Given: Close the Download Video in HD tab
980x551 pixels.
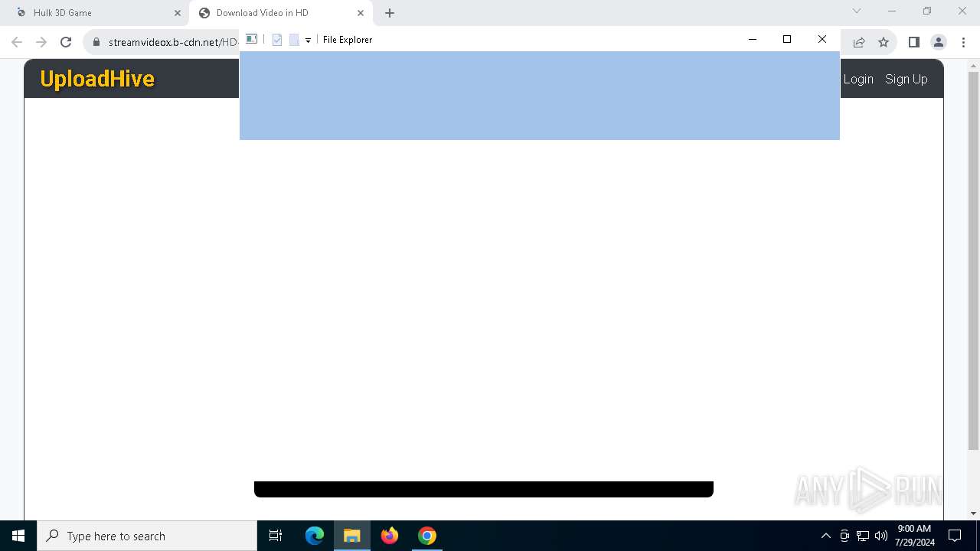Looking at the screenshot, I should (x=361, y=13).
